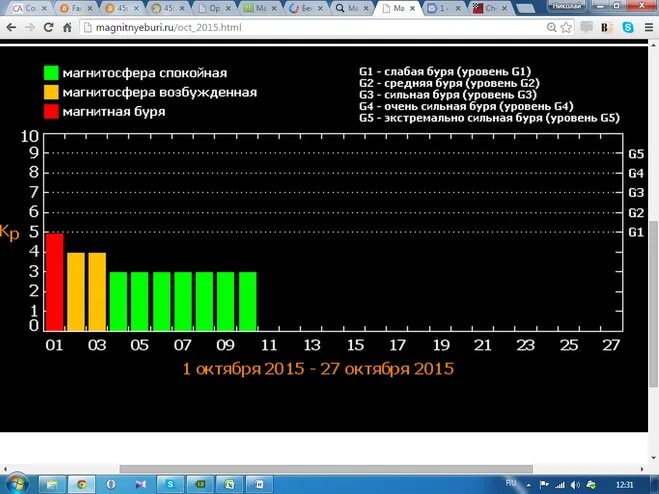
Task: Click the vertical scrollbar thumb
Action: pos(653,304)
